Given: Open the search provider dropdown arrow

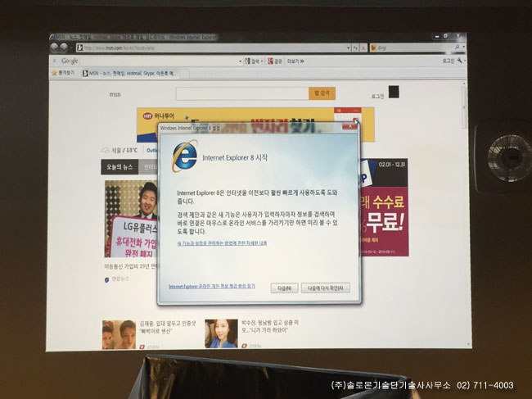Looking at the screenshot, I should 463,48.
